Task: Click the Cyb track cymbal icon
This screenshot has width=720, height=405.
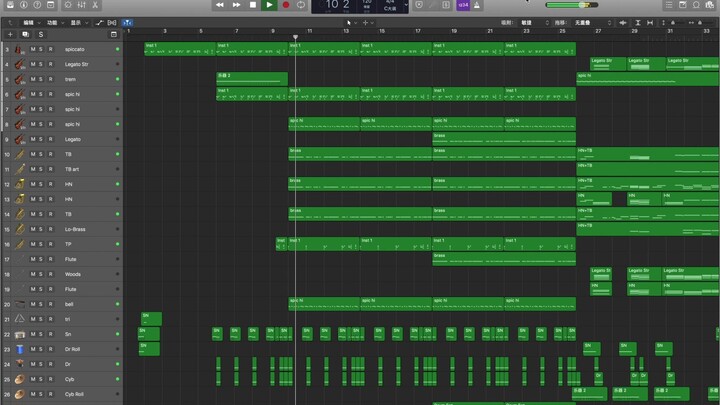Action: coord(19,379)
